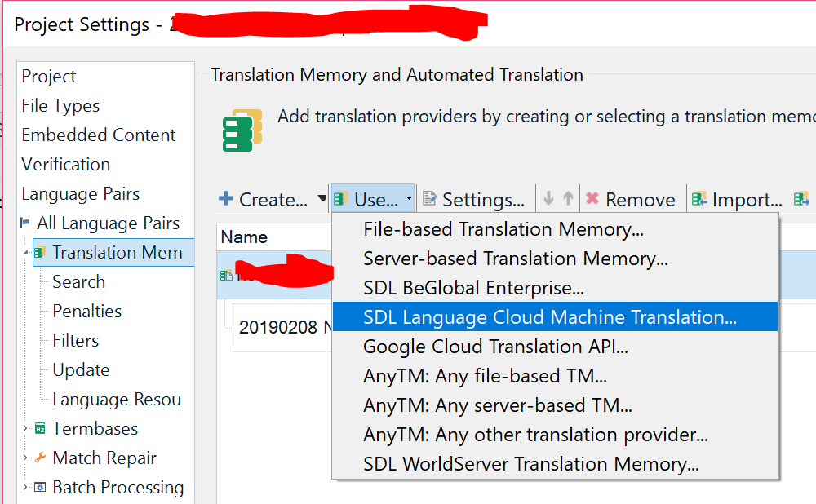Select SDL BeGlobal Enterprise option

click(x=555, y=288)
